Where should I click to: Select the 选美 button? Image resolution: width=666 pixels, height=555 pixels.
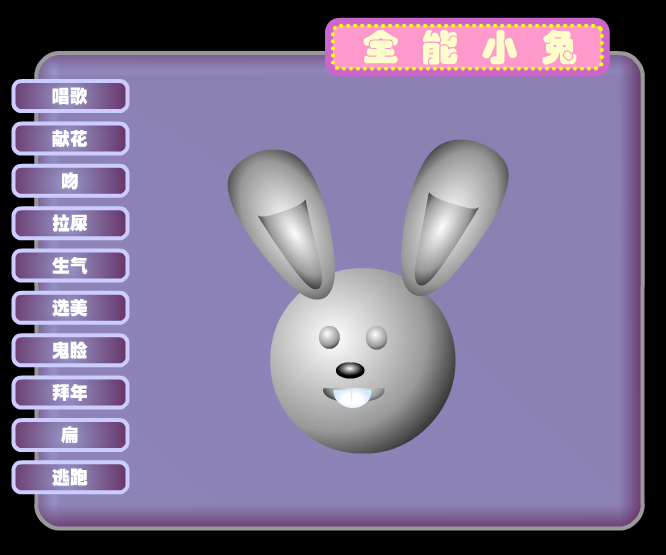point(70,308)
